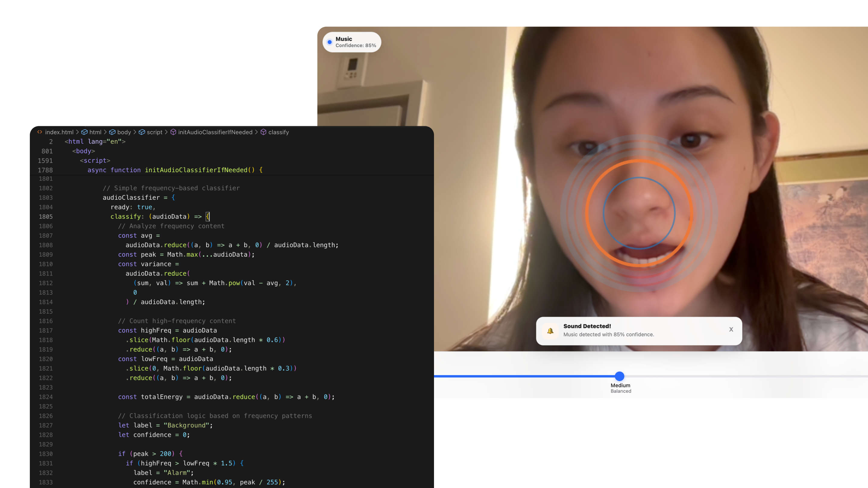Open the classify breadcrumb segment

279,132
